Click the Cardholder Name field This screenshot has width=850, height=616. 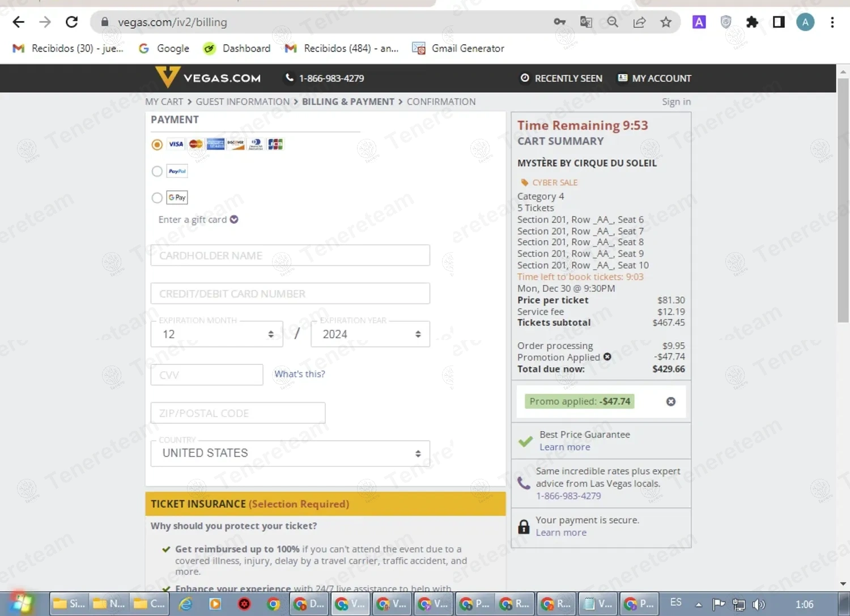(290, 256)
